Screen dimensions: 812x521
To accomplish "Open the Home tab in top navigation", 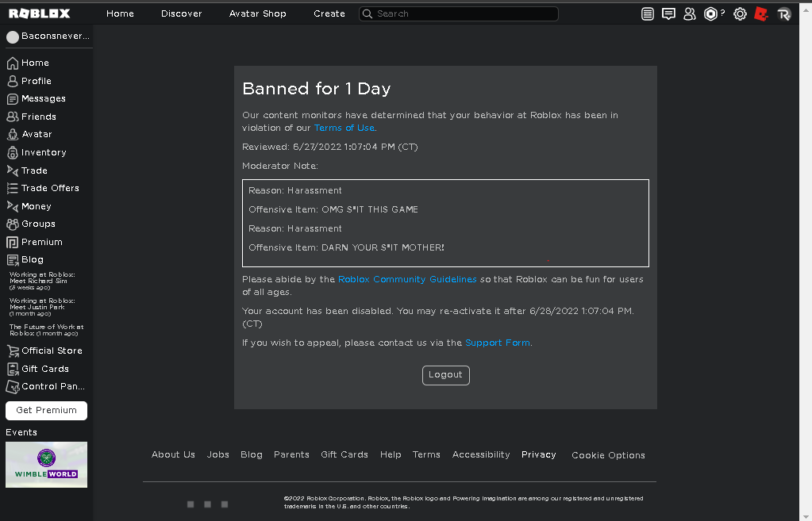I will [120, 14].
